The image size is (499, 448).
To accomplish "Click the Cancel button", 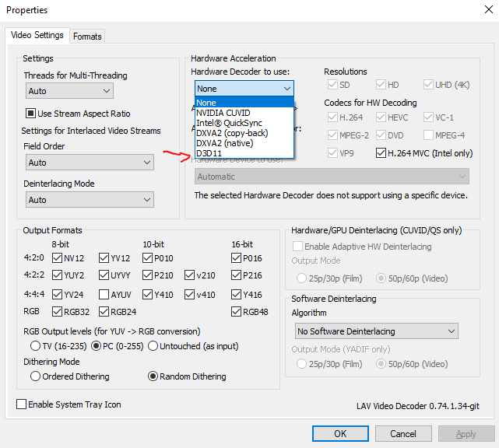I will click(x=403, y=434).
